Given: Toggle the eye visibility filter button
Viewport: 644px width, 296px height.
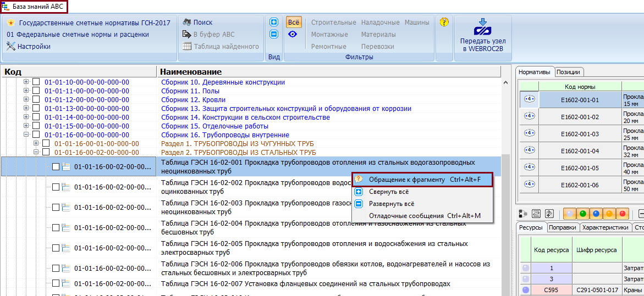Looking at the screenshot, I should tap(293, 35).
